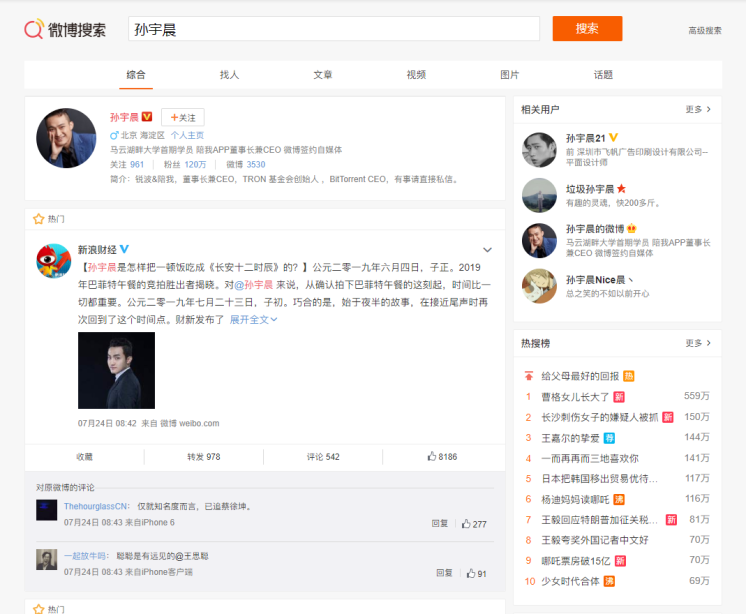This screenshot has width=746, height=614.
Task: Open hot topic 哪吒票房破15亿
Action: (x=576, y=561)
